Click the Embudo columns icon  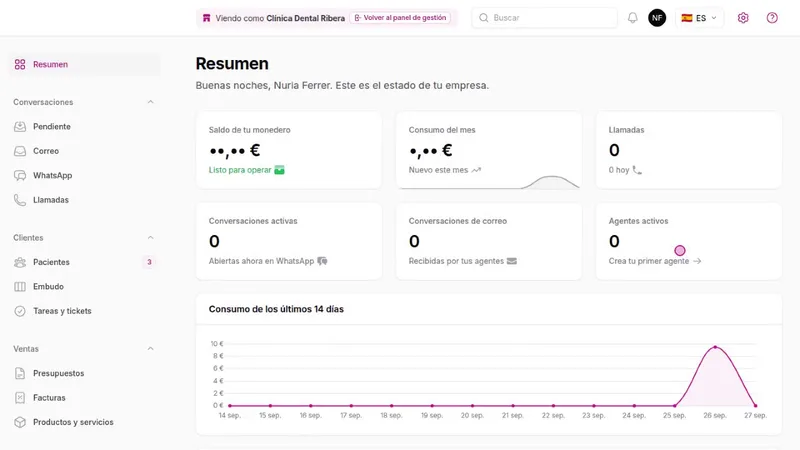pos(20,287)
